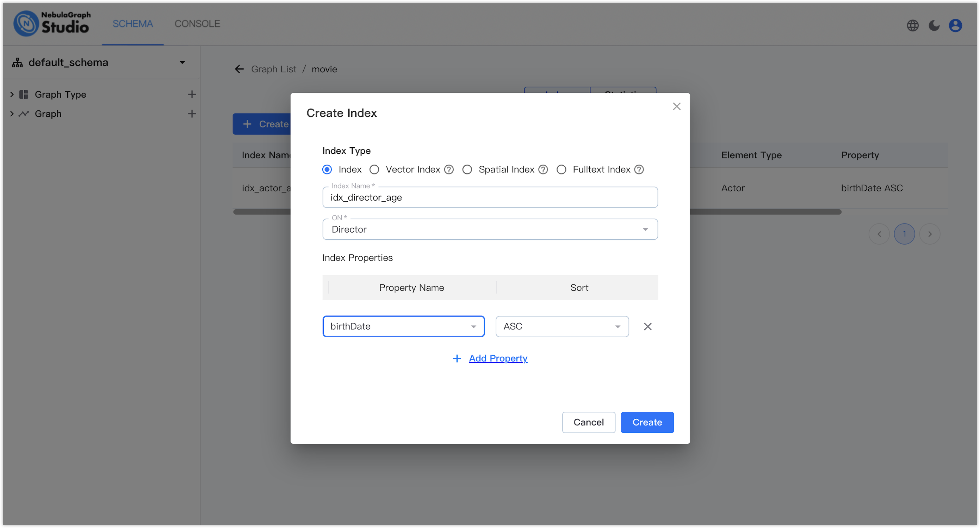
Task: Expand the Graph tree node
Action: [12, 113]
